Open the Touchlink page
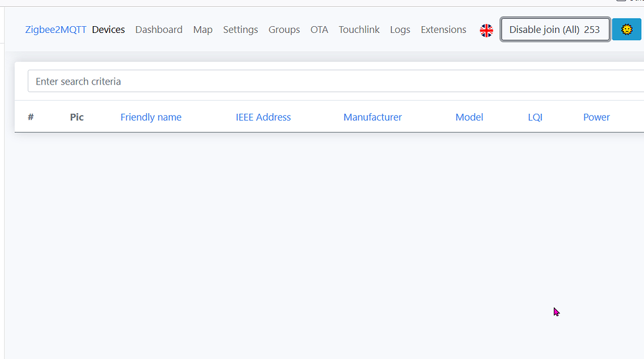644x359 pixels. 359,29
